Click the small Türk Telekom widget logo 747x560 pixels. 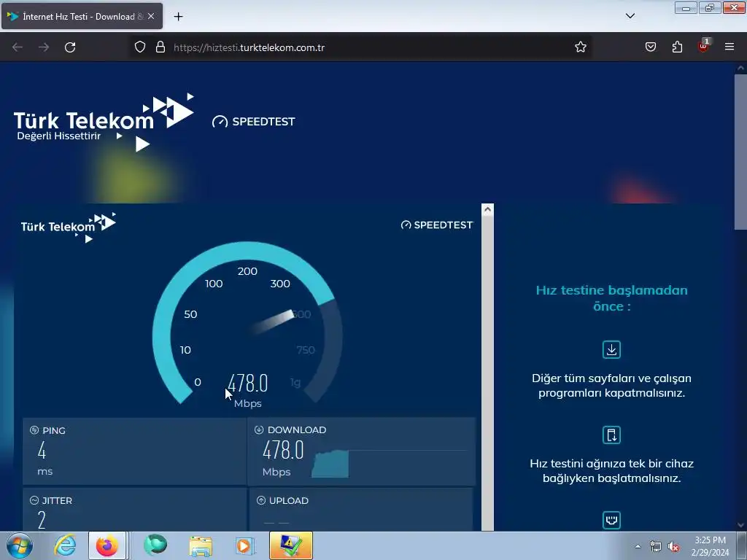coord(69,227)
